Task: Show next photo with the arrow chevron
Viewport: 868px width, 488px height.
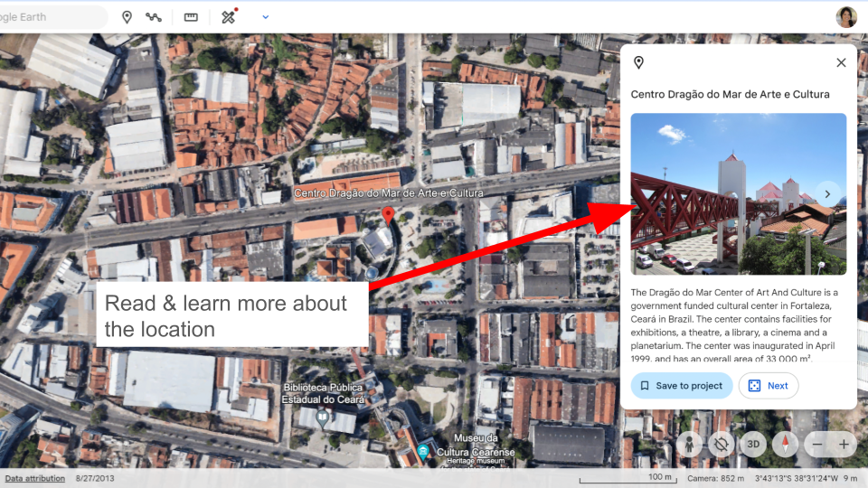Action: pos(827,192)
